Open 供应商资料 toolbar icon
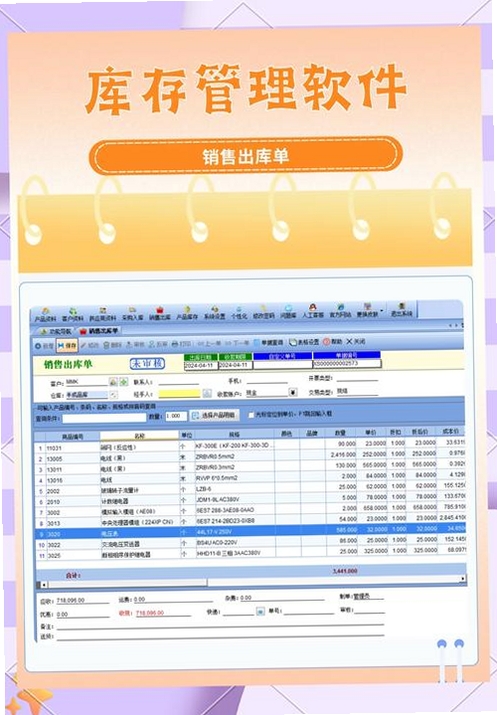The image size is (497, 715). [x=103, y=315]
